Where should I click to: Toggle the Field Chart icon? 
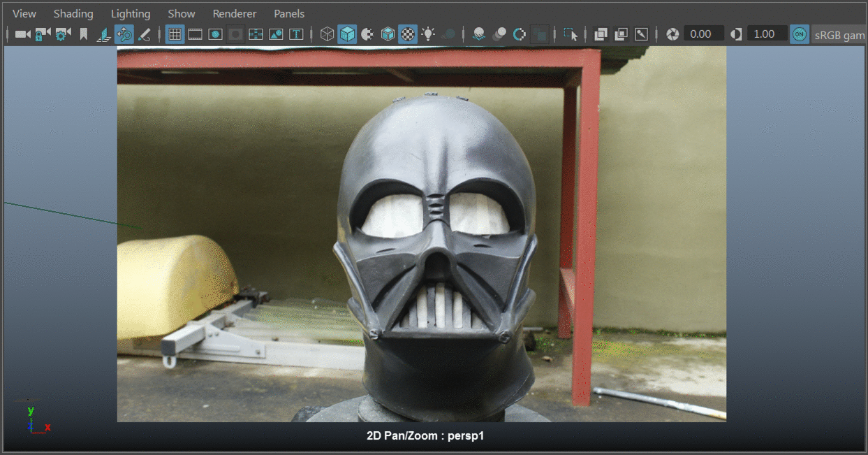(256, 34)
